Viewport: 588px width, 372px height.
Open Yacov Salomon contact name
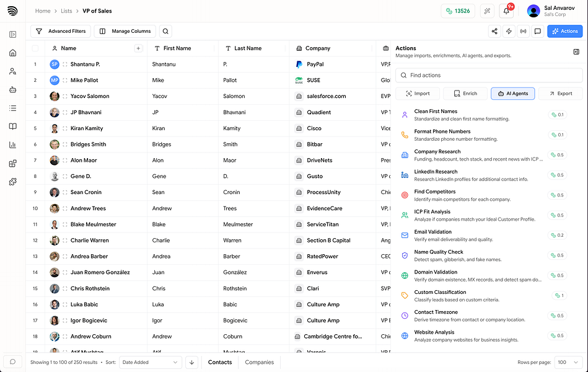point(90,96)
